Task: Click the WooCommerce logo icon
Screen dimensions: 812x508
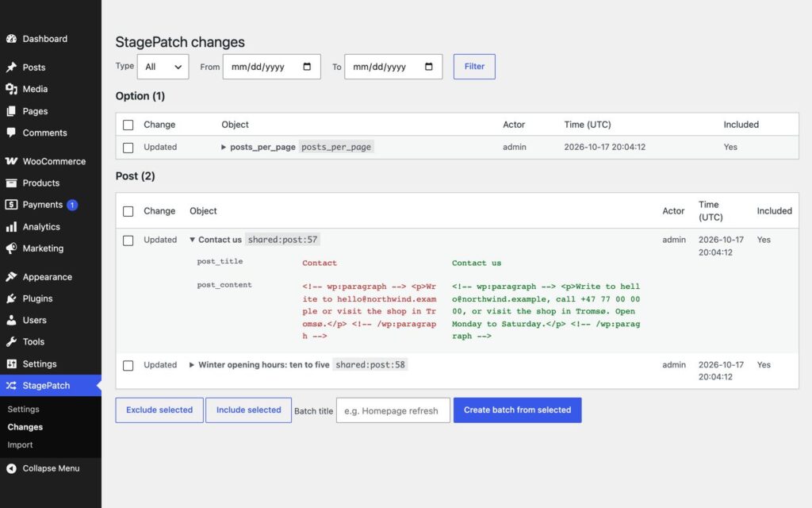Action: pos(11,161)
